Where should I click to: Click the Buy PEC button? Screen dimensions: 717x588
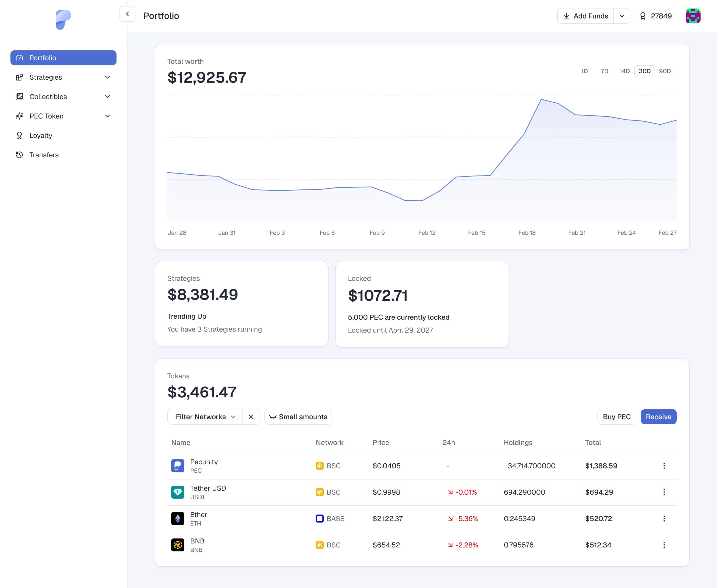(616, 417)
